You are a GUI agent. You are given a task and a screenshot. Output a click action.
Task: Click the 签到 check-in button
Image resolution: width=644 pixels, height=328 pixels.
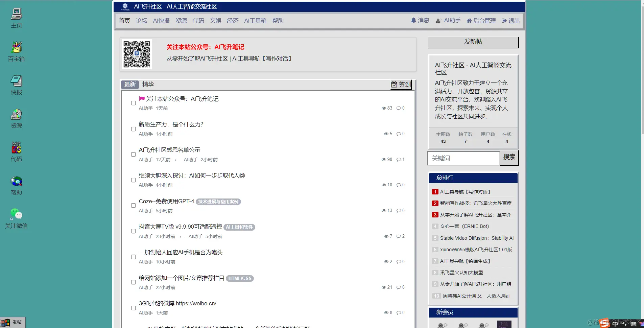401,85
